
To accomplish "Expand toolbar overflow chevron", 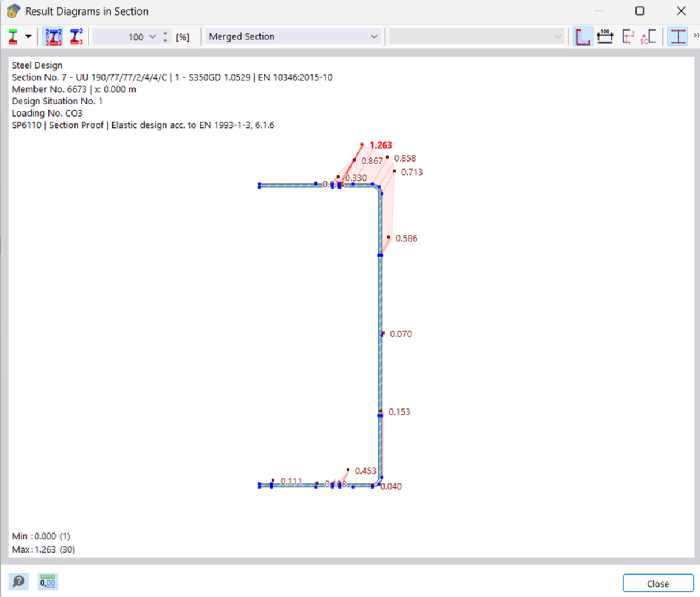I will coord(696,36).
